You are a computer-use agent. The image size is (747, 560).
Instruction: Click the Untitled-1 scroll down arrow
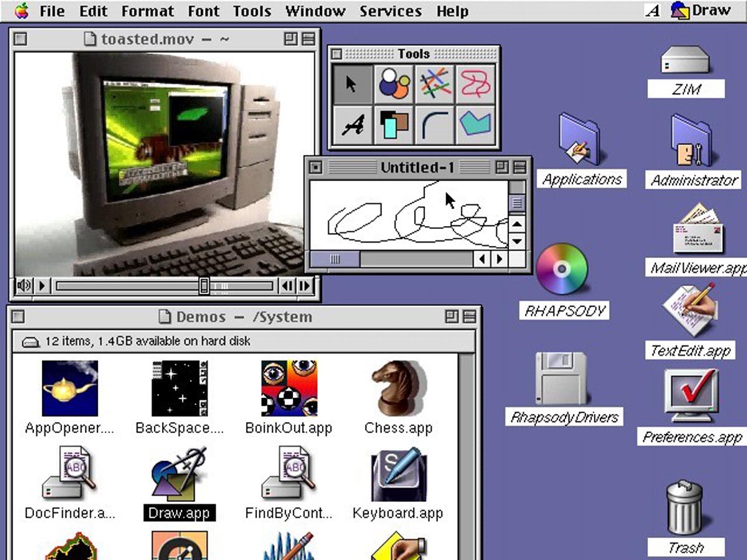517,241
